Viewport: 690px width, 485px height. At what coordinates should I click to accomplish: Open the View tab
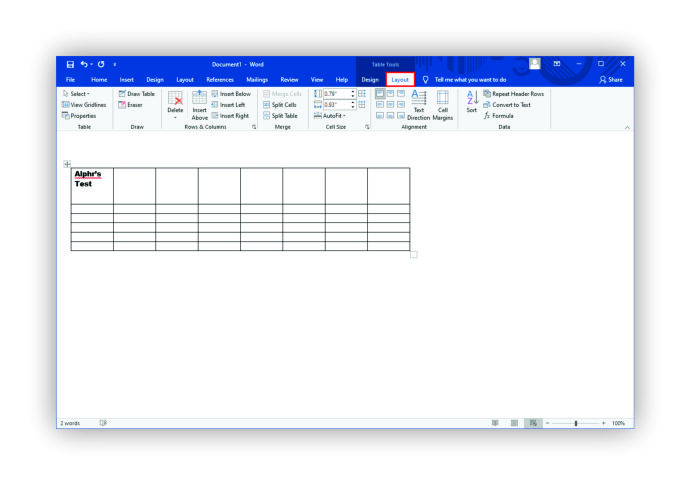[x=317, y=80]
